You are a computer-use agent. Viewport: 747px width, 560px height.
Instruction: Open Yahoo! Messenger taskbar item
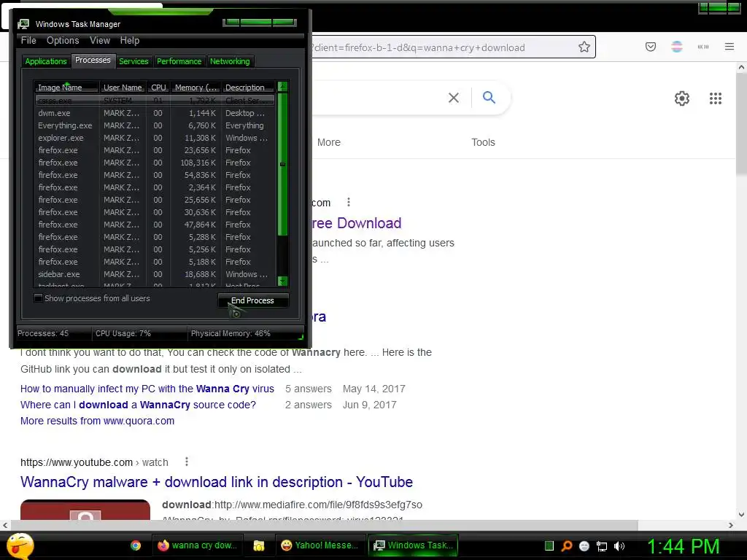(320, 545)
